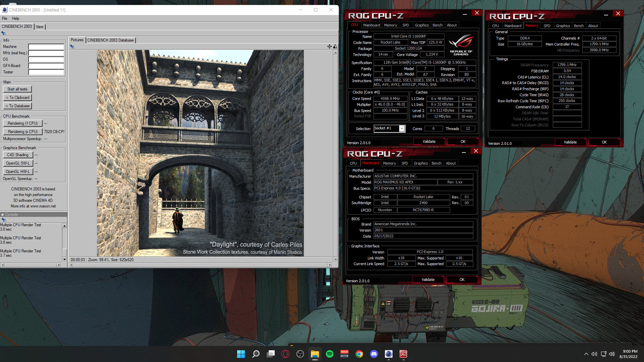Open the Help menu in CINEBENCH
The width and height of the screenshot is (644, 362).
16,18
